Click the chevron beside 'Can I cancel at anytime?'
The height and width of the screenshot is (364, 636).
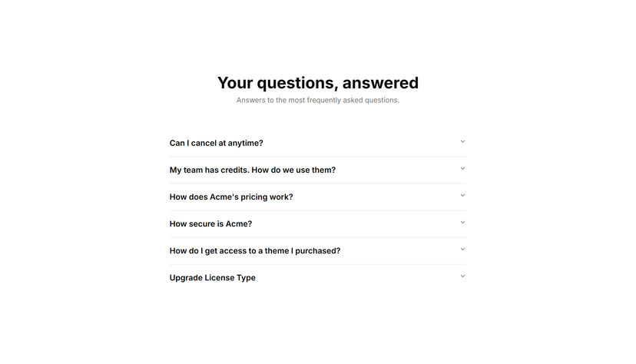[x=462, y=141]
